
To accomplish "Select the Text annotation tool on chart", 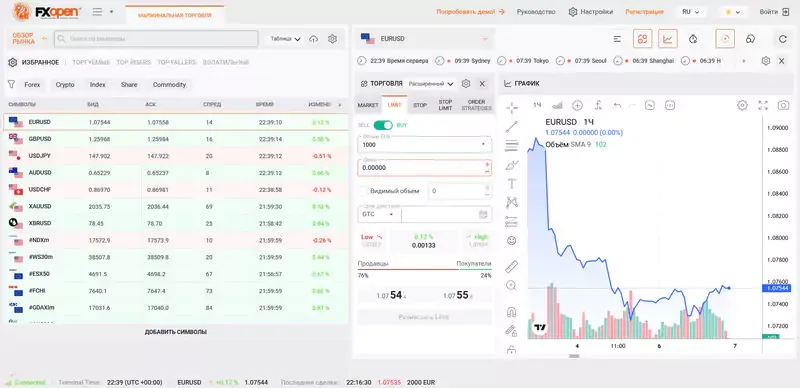I will pos(511,184).
